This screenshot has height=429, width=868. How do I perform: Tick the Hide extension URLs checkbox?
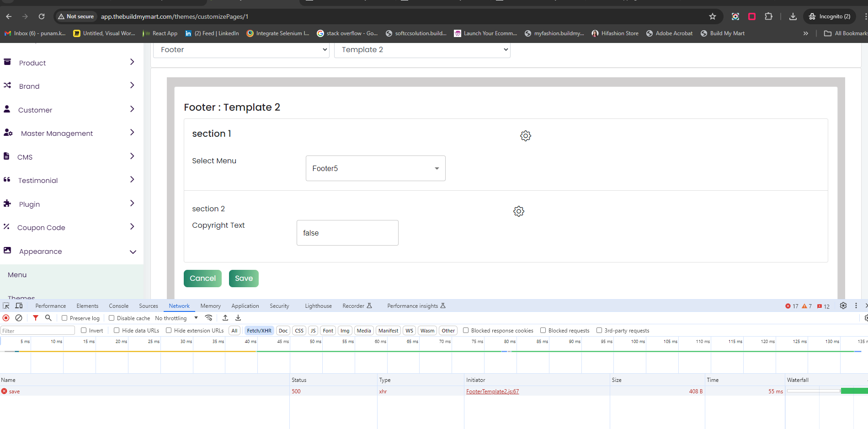169,330
